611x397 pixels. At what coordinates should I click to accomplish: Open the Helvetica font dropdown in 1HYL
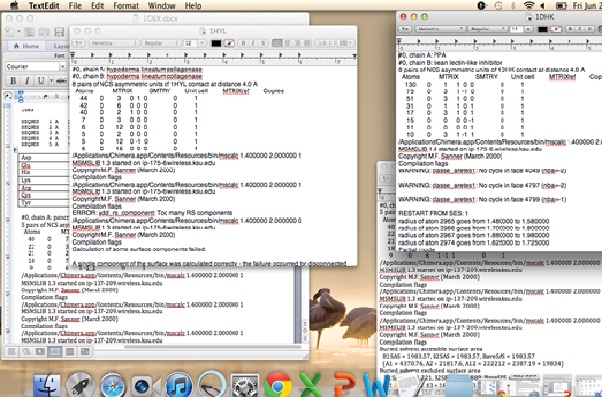(x=114, y=43)
